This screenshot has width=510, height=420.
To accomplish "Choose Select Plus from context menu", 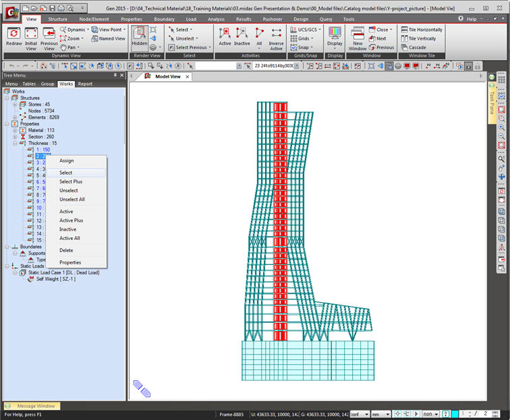I will [x=71, y=181].
